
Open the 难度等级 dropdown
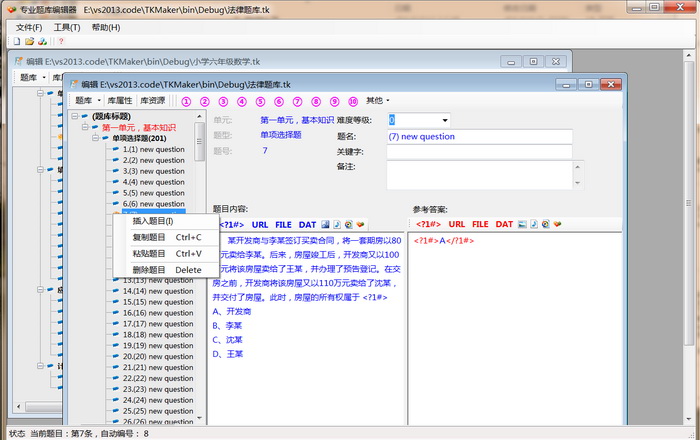444,120
